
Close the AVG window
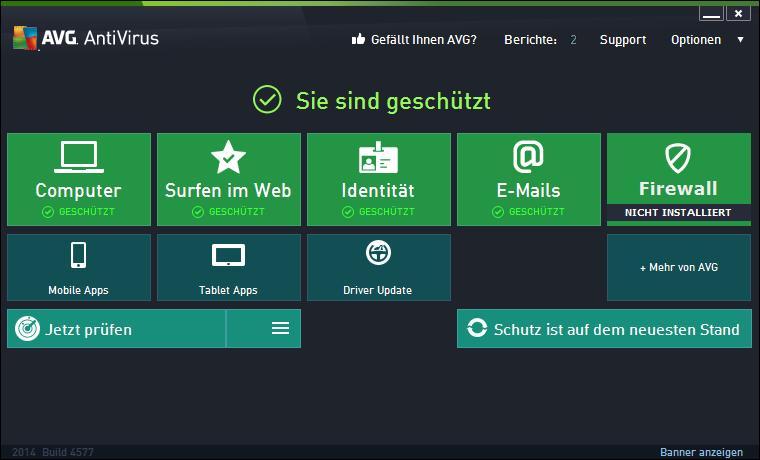click(x=738, y=14)
